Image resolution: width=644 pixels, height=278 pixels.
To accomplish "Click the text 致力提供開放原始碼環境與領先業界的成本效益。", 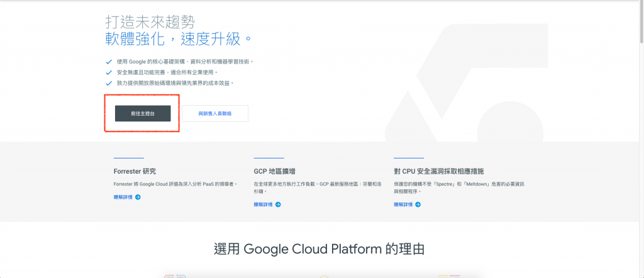I will (175, 84).
